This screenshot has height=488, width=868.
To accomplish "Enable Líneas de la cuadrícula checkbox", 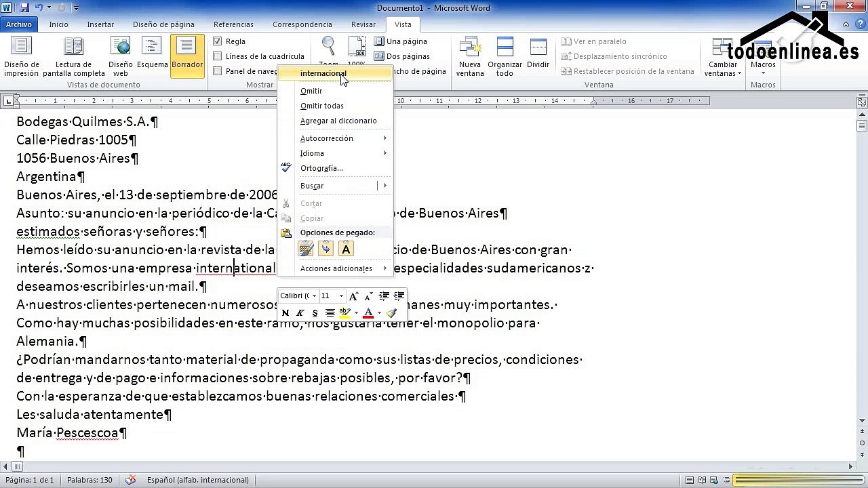I will (218, 56).
